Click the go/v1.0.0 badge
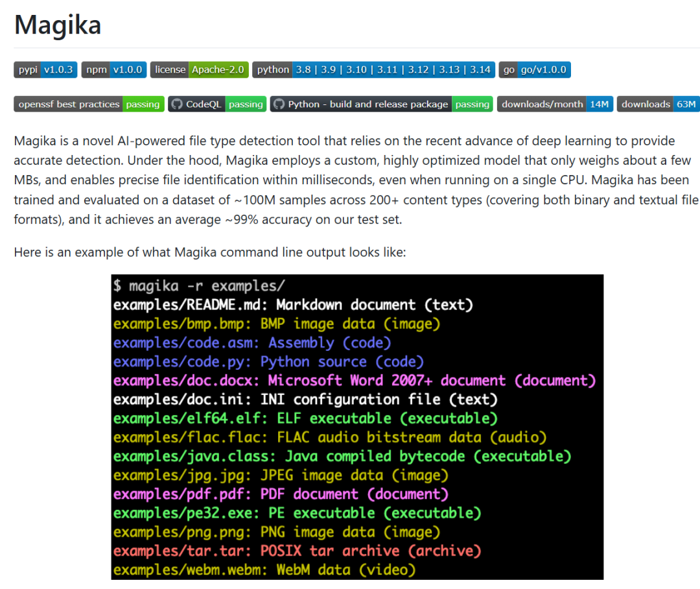The width and height of the screenshot is (700, 589). click(535, 69)
